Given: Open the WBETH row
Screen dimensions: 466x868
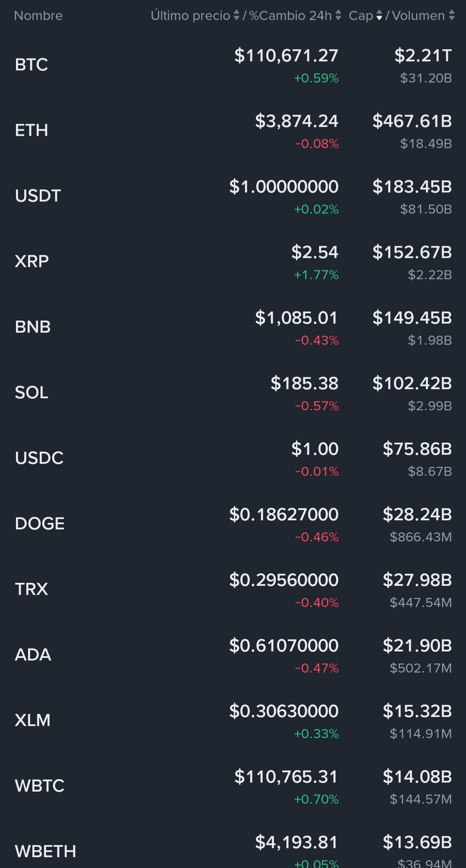Looking at the screenshot, I should [x=45, y=852].
